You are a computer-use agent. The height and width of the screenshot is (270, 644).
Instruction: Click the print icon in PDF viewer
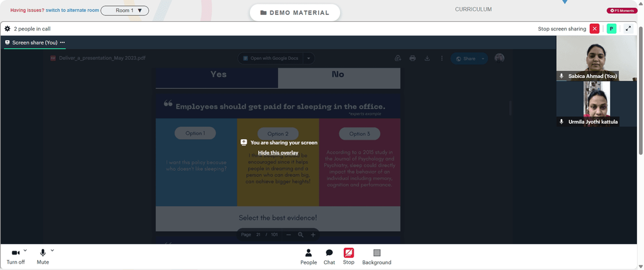(x=412, y=59)
